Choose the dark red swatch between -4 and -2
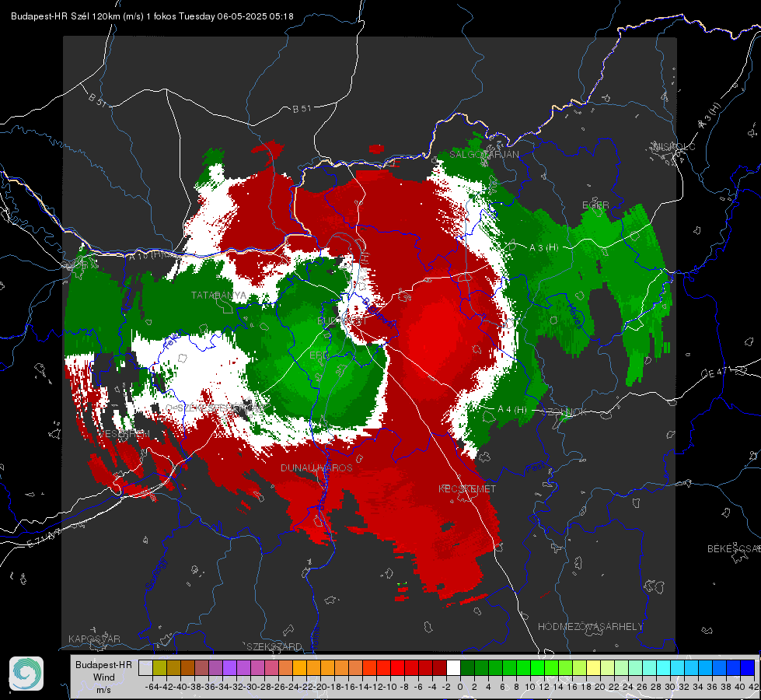The height and width of the screenshot is (700, 761). (x=439, y=667)
